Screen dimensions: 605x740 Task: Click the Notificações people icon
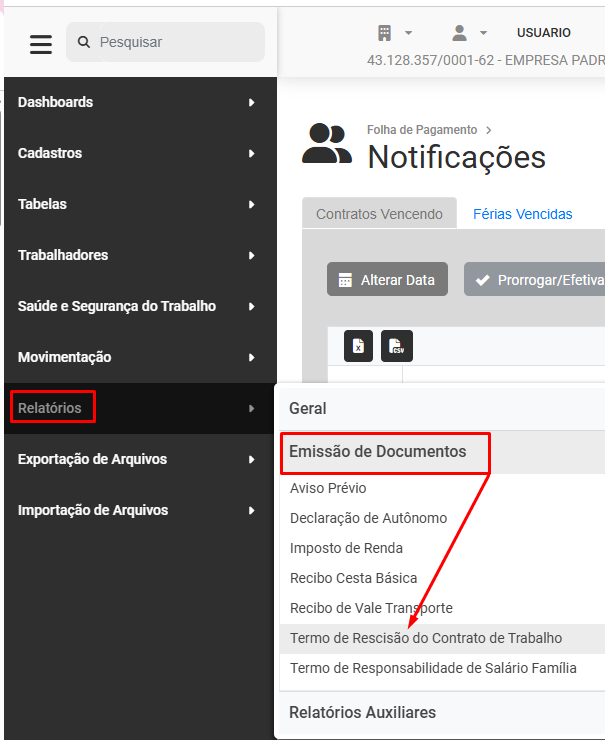(x=327, y=145)
